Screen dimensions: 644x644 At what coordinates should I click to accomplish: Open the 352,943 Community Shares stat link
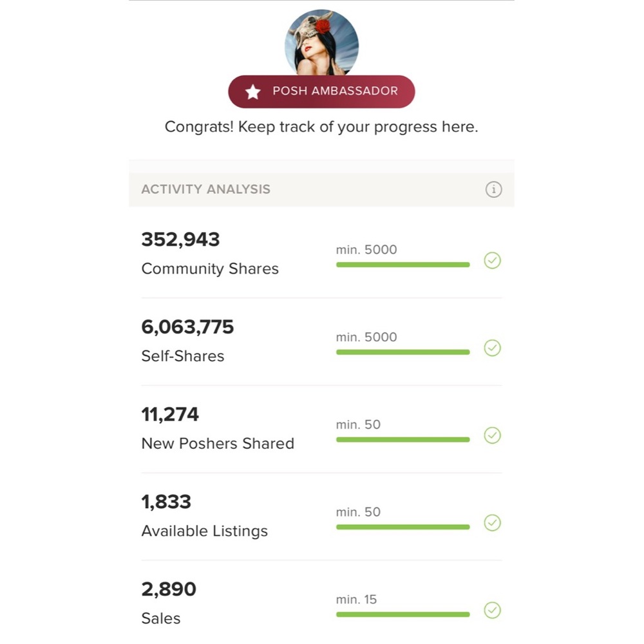(180, 239)
